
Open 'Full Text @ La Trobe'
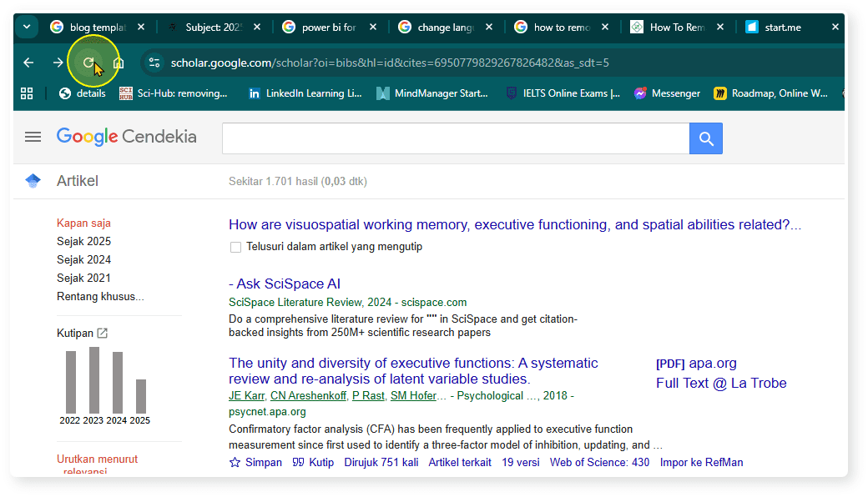coord(721,383)
